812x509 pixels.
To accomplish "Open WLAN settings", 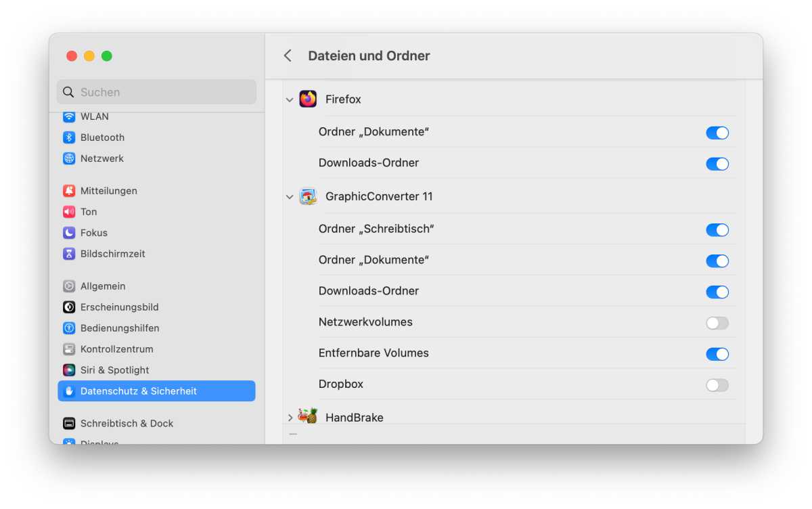I will (156, 116).
